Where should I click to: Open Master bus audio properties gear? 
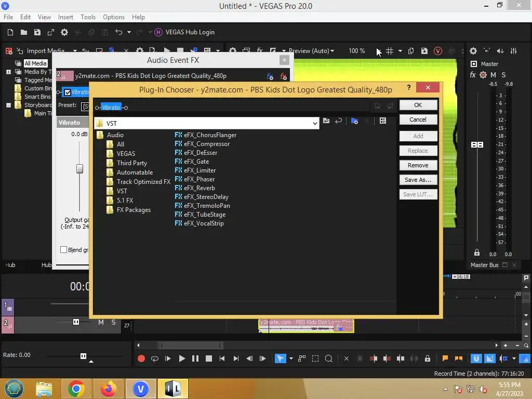[x=473, y=51]
